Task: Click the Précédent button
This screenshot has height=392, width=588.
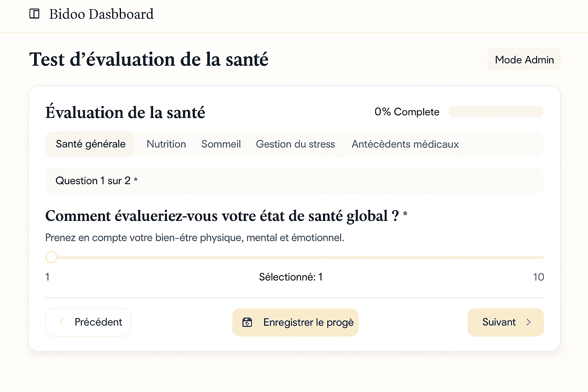Action: tap(88, 322)
